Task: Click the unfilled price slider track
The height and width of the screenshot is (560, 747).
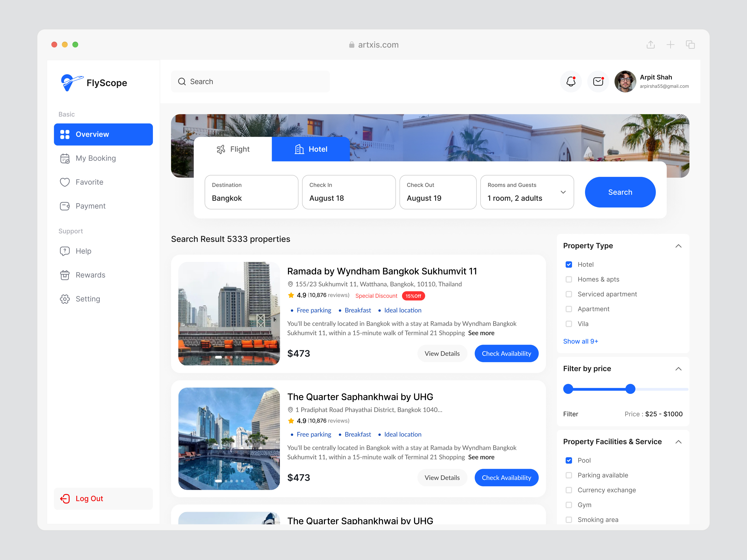Action: pyautogui.click(x=662, y=389)
